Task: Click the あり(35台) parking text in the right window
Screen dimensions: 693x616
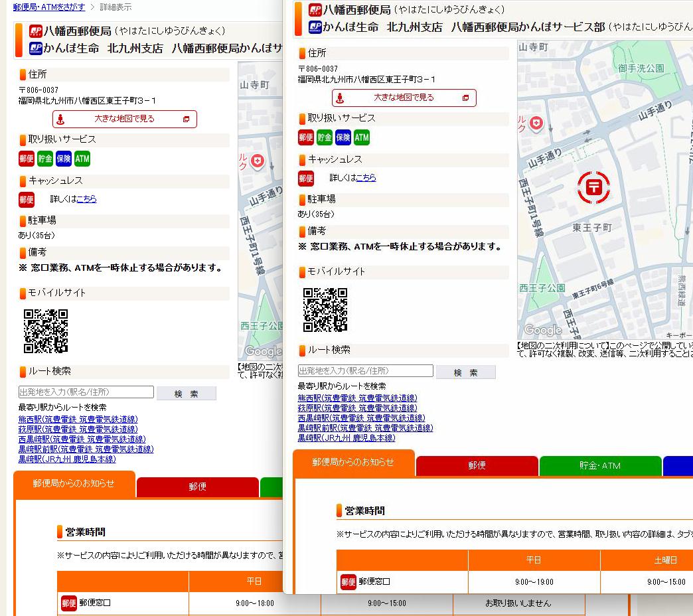Action: coord(316,214)
